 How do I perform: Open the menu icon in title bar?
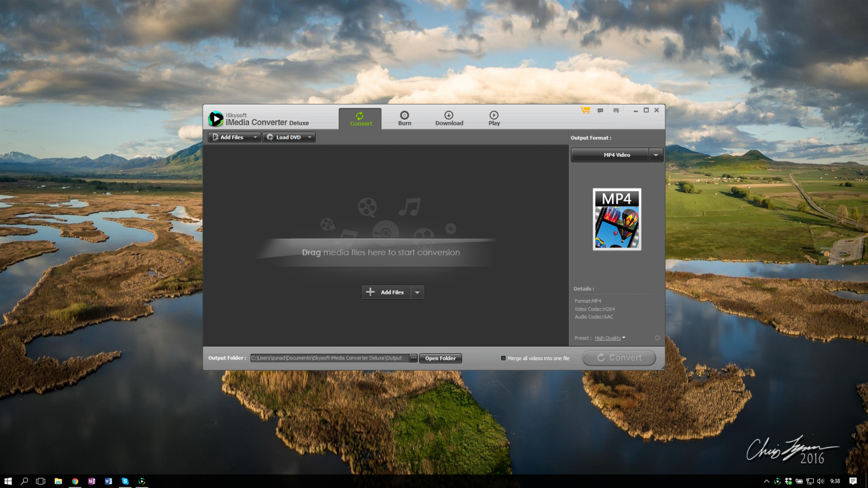pos(616,111)
